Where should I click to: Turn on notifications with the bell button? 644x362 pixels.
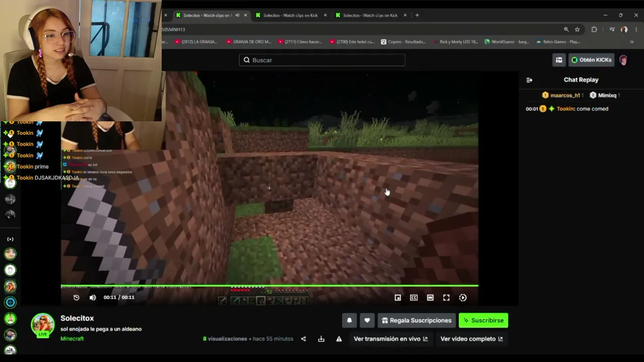[349, 320]
